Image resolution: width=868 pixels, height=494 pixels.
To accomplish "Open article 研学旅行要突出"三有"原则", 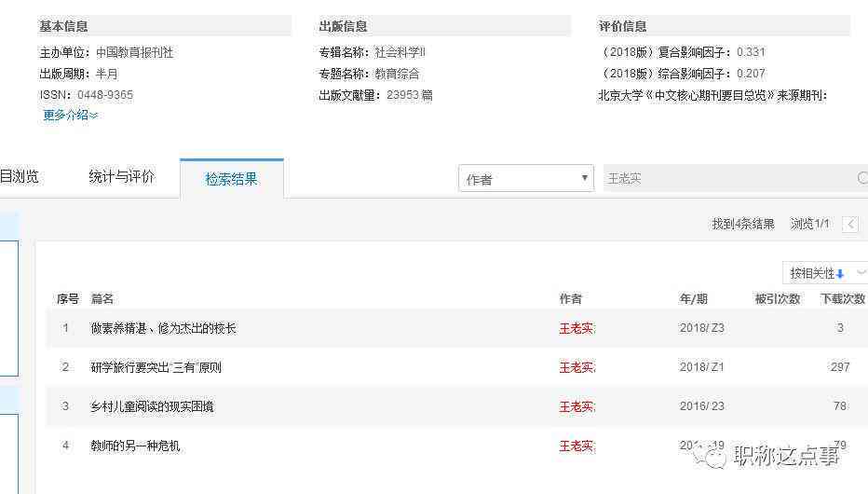I will click(x=156, y=367).
